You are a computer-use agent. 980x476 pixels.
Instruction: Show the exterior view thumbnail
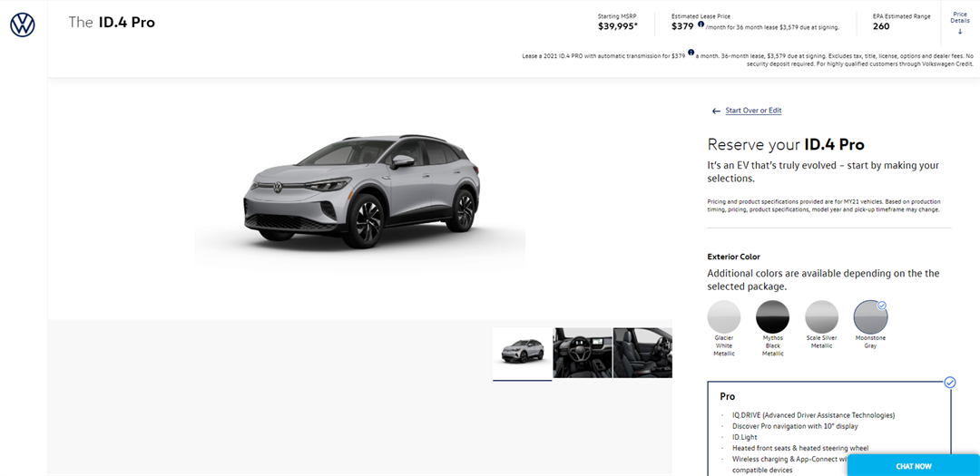coord(523,353)
